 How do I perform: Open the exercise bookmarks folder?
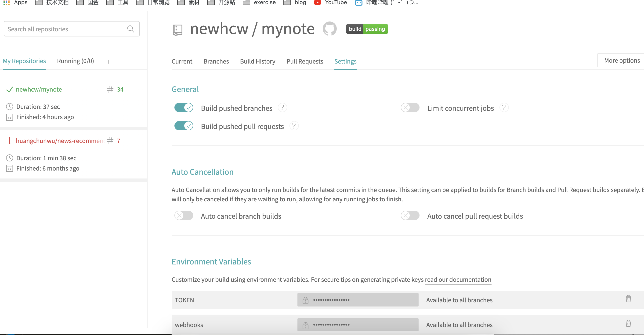click(x=259, y=3)
